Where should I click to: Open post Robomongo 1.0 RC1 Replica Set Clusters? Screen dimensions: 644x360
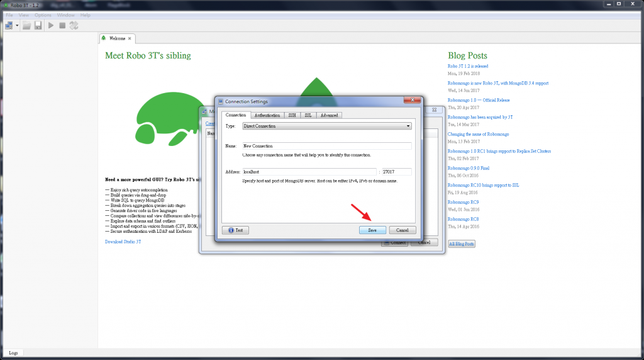(x=499, y=151)
